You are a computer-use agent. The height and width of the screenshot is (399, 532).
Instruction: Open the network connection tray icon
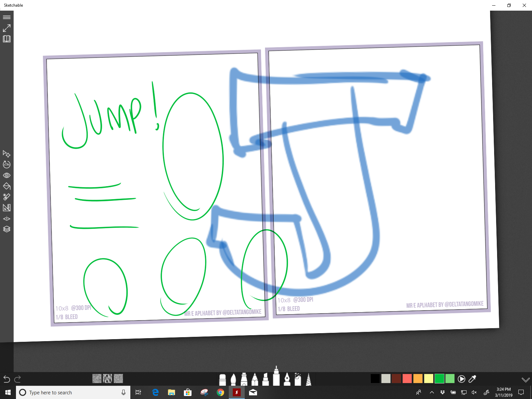tap(464, 392)
